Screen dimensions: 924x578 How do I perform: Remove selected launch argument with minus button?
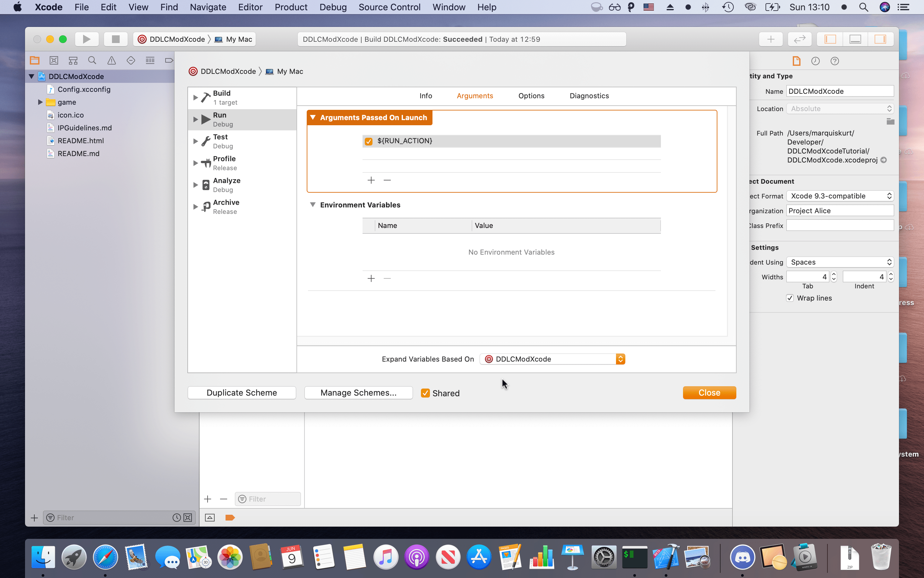[387, 180]
